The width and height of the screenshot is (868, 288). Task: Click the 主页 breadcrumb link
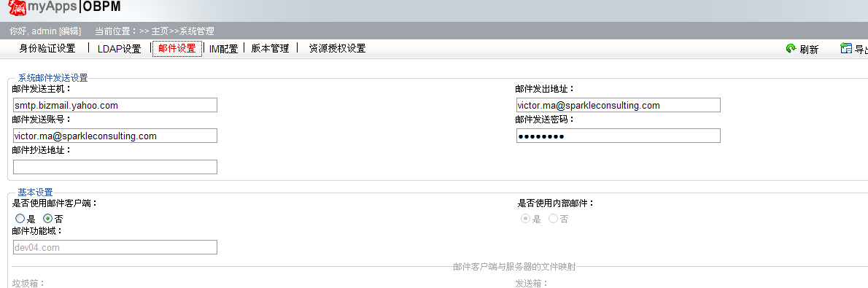(160, 31)
